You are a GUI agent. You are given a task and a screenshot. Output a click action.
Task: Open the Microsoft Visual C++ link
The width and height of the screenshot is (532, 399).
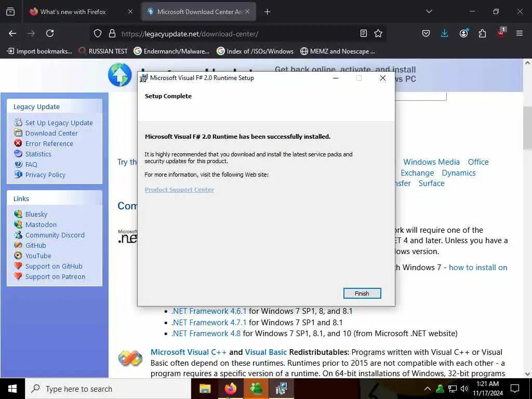(188, 352)
